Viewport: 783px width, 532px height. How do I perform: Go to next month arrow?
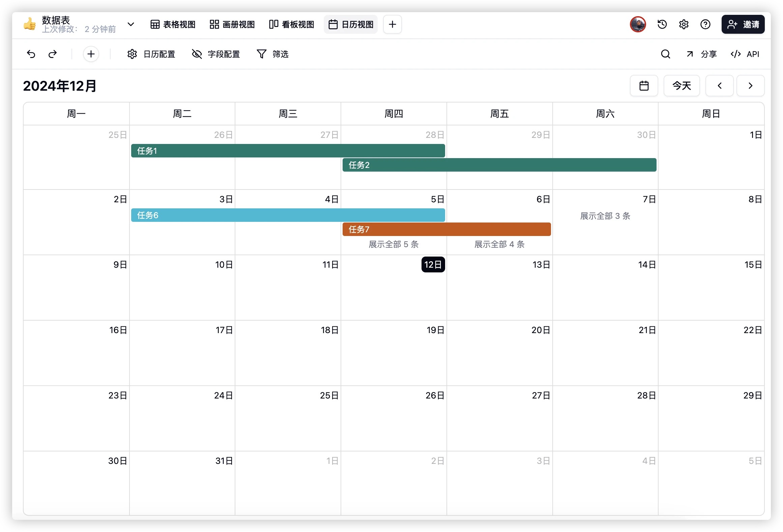tap(750, 86)
